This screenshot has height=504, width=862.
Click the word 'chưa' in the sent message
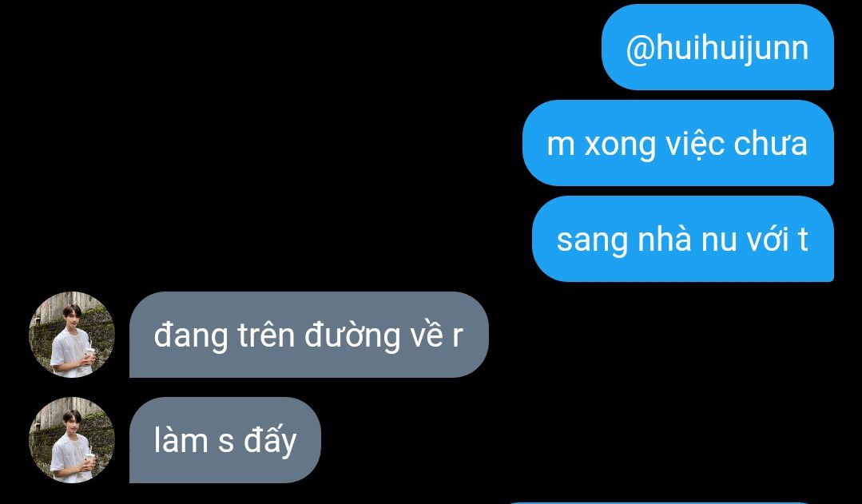click(x=770, y=144)
